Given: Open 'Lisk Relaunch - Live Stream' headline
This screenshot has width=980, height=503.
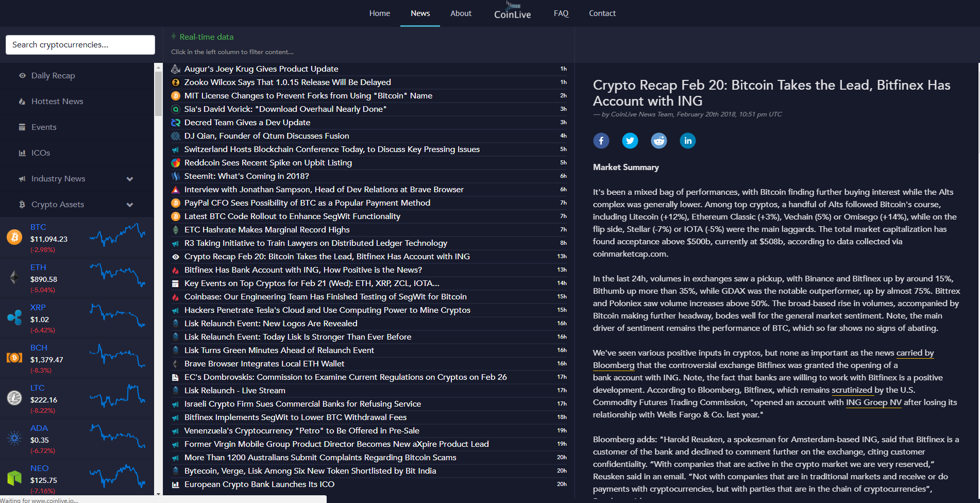Looking at the screenshot, I should pyautogui.click(x=234, y=391).
